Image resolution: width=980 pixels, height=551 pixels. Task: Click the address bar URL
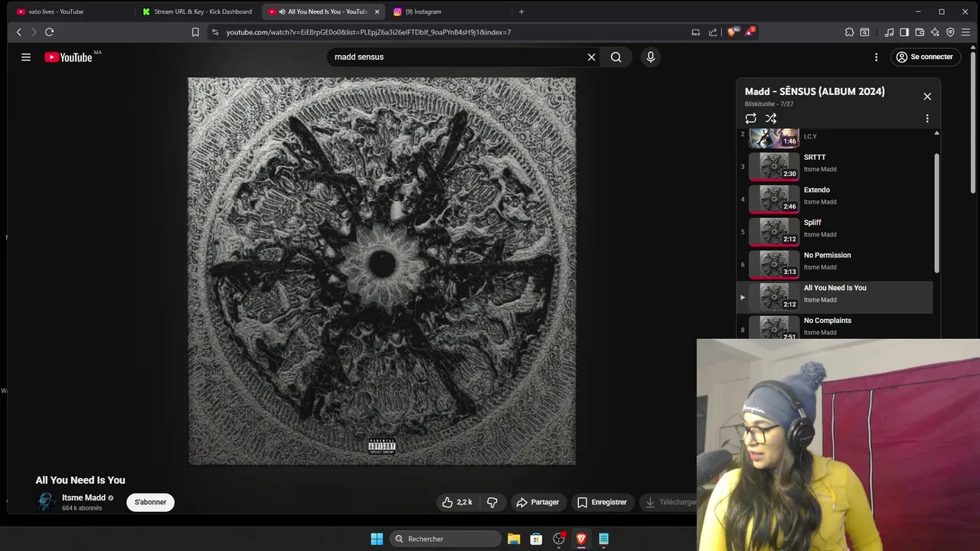(368, 32)
